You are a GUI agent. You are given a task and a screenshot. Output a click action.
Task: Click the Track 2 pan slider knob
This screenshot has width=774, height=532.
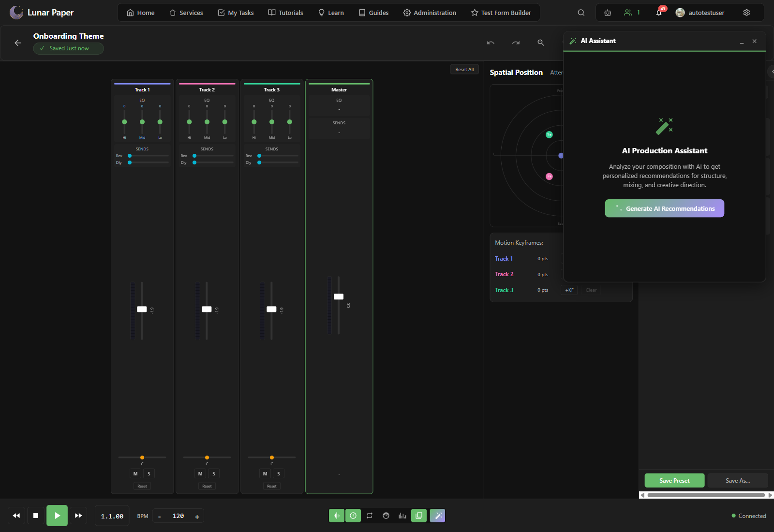click(207, 458)
